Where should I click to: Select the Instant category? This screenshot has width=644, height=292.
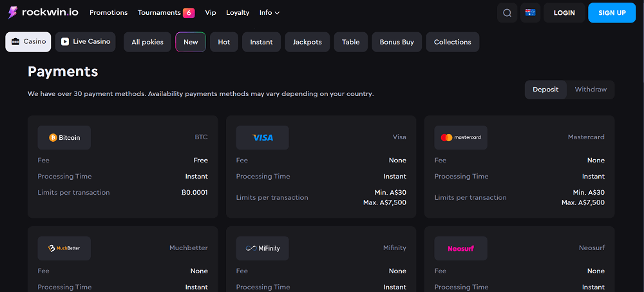click(261, 42)
